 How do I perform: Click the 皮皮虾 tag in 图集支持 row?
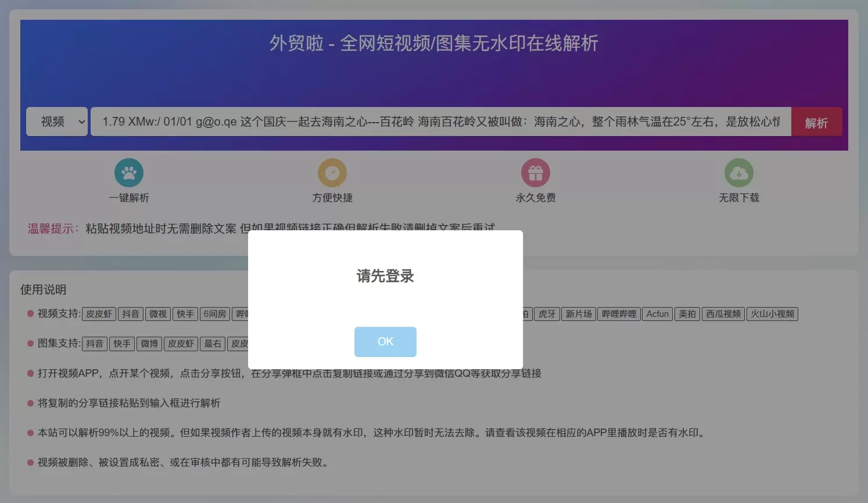coord(181,344)
